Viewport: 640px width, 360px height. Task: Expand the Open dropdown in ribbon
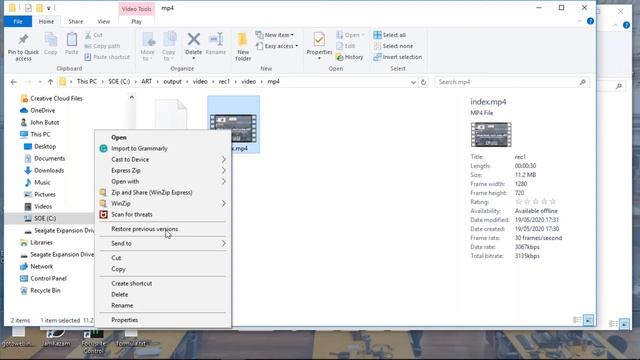[350, 35]
